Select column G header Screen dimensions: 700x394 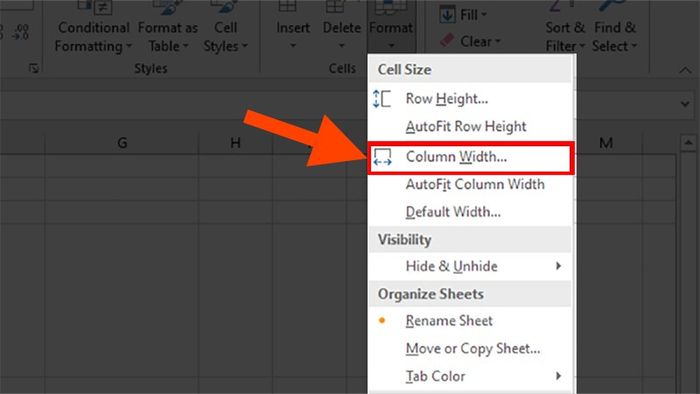(x=122, y=143)
